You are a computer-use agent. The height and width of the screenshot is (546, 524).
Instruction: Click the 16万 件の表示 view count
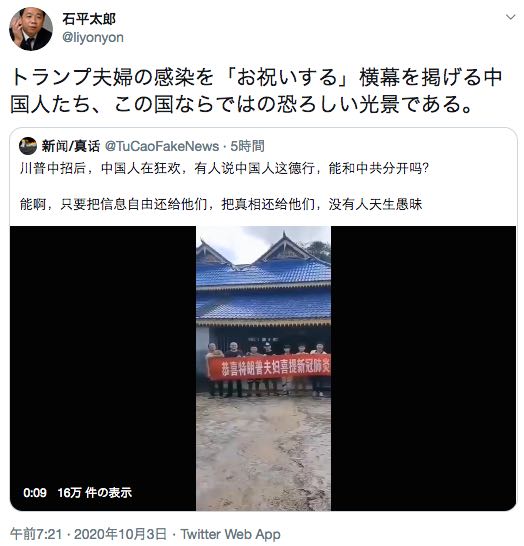[x=95, y=493]
